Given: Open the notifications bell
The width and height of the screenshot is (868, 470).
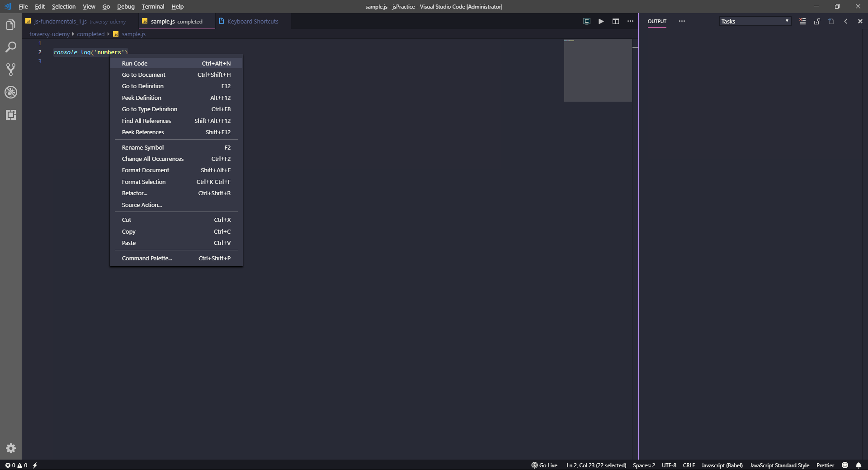Looking at the screenshot, I should tap(859, 465).
